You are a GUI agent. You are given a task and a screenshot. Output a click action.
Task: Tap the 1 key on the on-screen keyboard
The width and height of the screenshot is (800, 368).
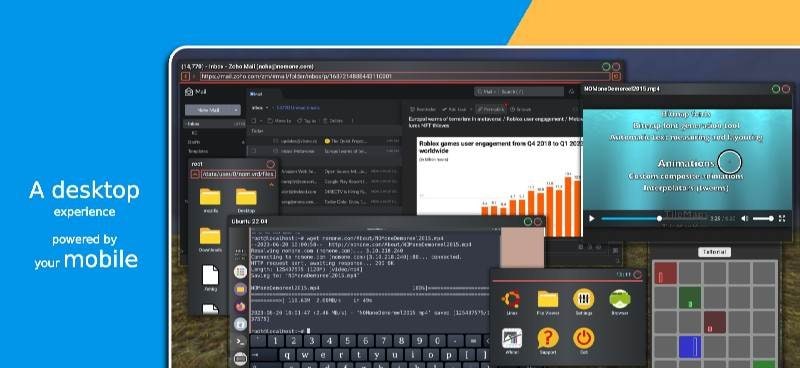(276, 341)
